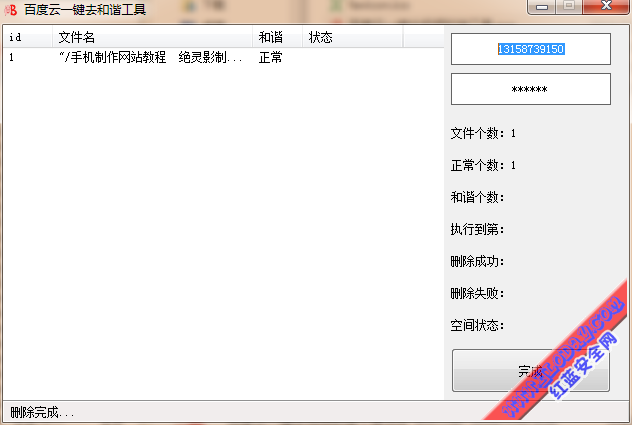
Task: Click the 状态 column header
Action: (352, 37)
